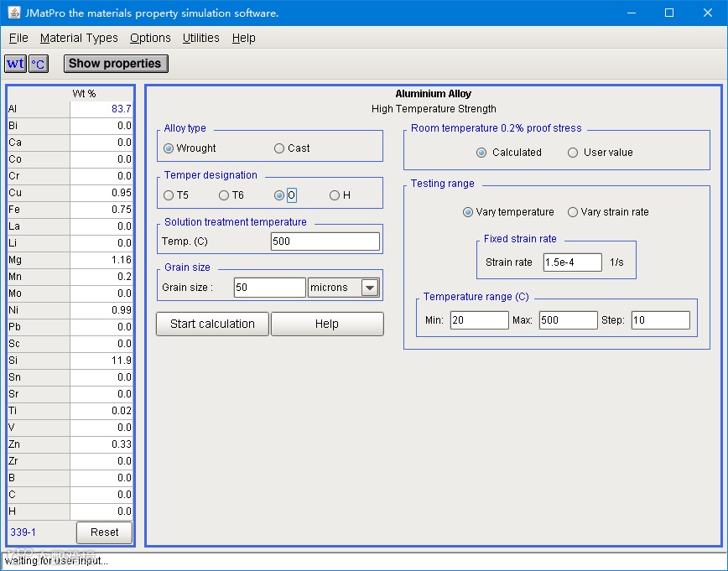The image size is (728, 571).
Task: Click the Strain rate input field
Action: click(573, 262)
